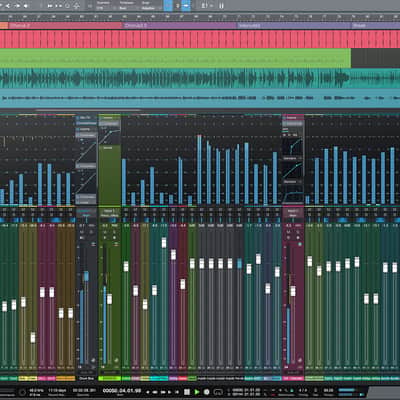Click the circular icon in the top toolbar
Screen dimensions: 400x400
pyautogui.click(x=67, y=6)
